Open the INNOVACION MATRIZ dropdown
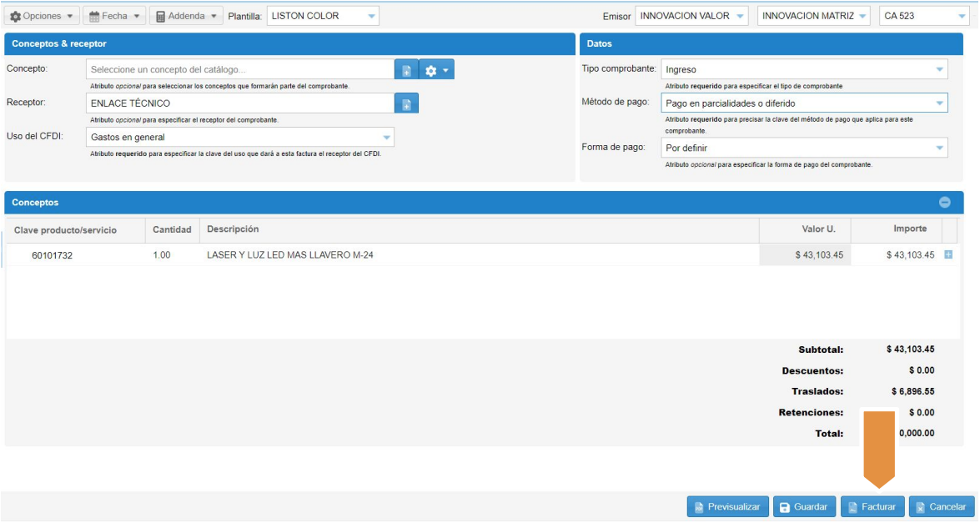Image resolution: width=980 pixels, height=523 pixels. click(813, 16)
